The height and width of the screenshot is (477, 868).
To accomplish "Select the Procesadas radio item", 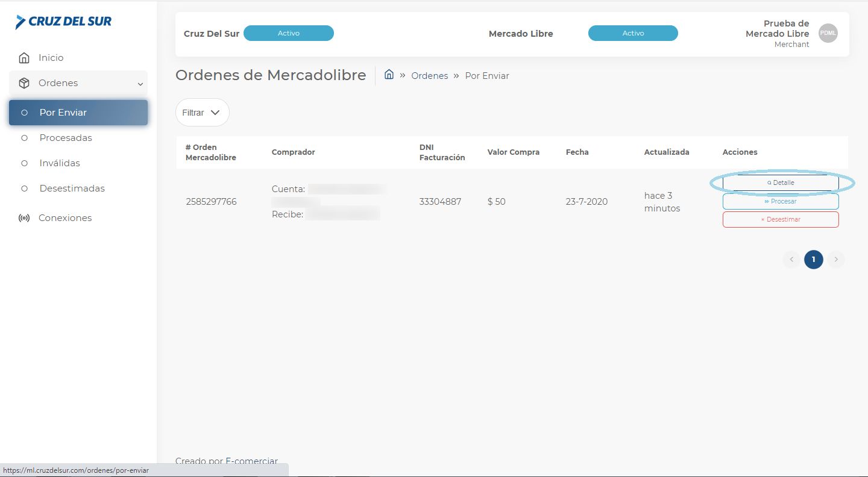I will [x=25, y=138].
